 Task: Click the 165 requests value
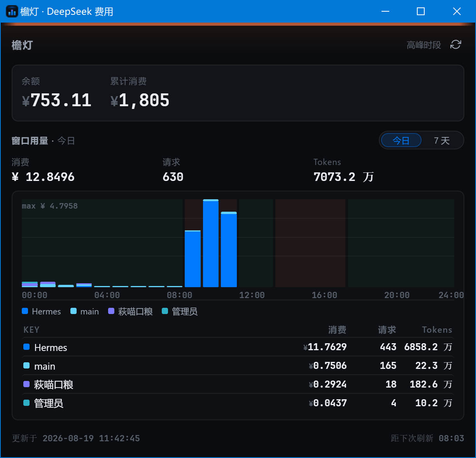pyautogui.click(x=388, y=365)
